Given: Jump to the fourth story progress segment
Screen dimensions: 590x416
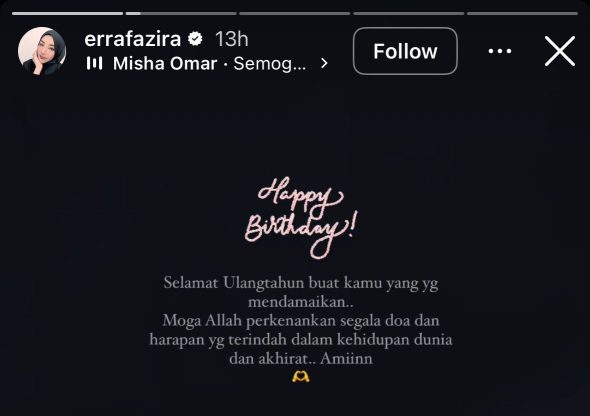Looking at the screenshot, I should point(409,14).
